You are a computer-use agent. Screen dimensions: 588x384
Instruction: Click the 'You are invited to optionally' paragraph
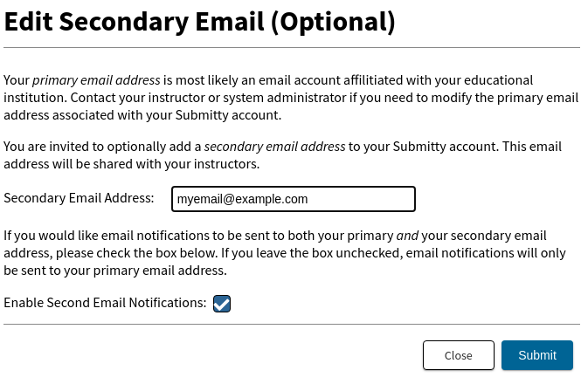pos(282,155)
